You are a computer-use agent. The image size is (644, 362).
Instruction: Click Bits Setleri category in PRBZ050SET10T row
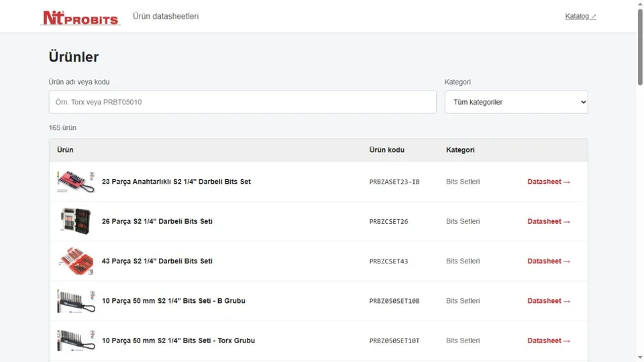463,341
